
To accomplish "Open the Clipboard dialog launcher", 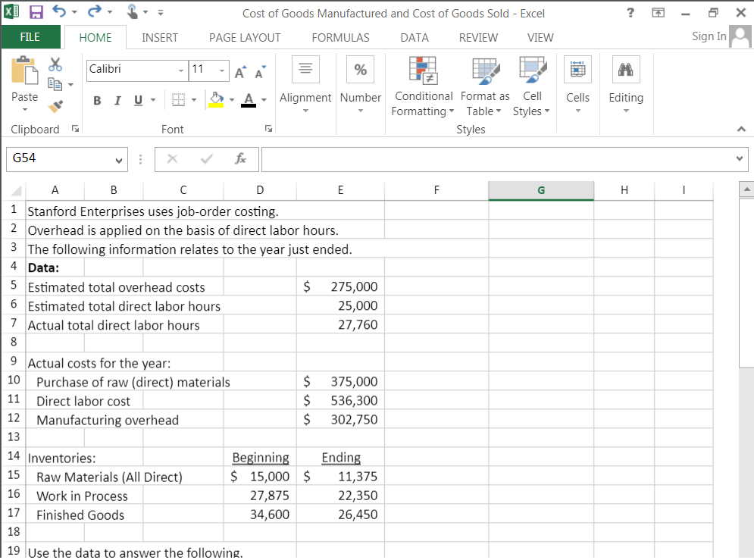I will click(75, 128).
